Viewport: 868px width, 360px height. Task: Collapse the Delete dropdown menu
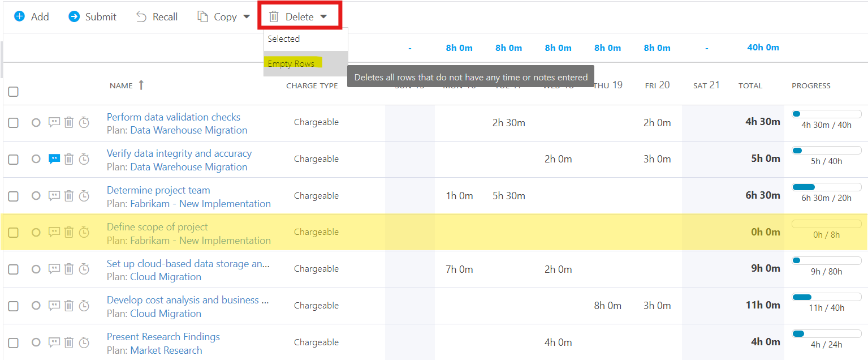(300, 16)
